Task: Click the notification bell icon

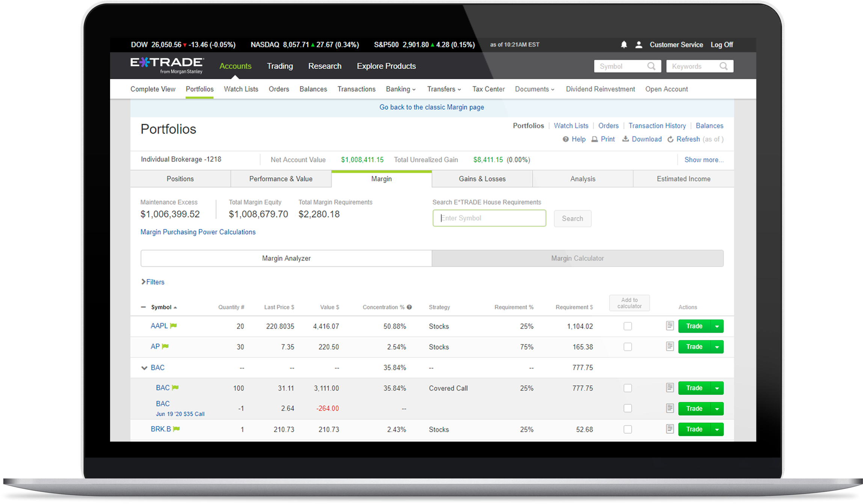Action: (624, 45)
